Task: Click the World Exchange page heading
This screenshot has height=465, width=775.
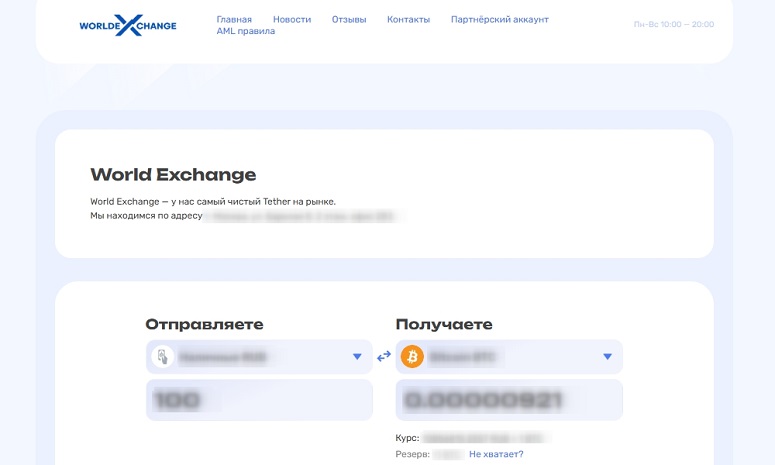Action: pos(173,174)
